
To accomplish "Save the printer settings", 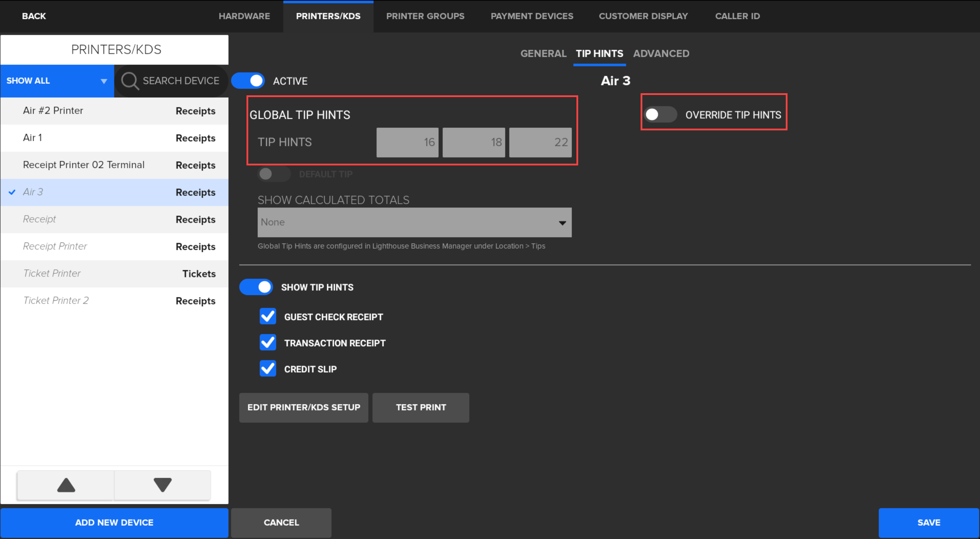I will 928,523.
